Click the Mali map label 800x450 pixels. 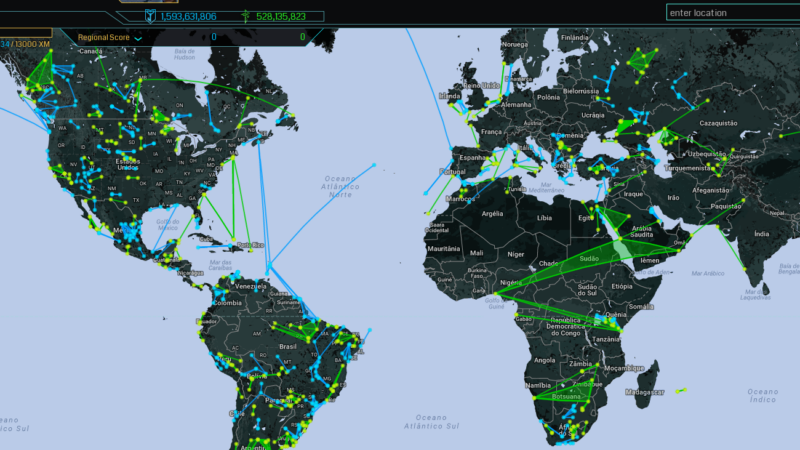pyautogui.click(x=477, y=253)
